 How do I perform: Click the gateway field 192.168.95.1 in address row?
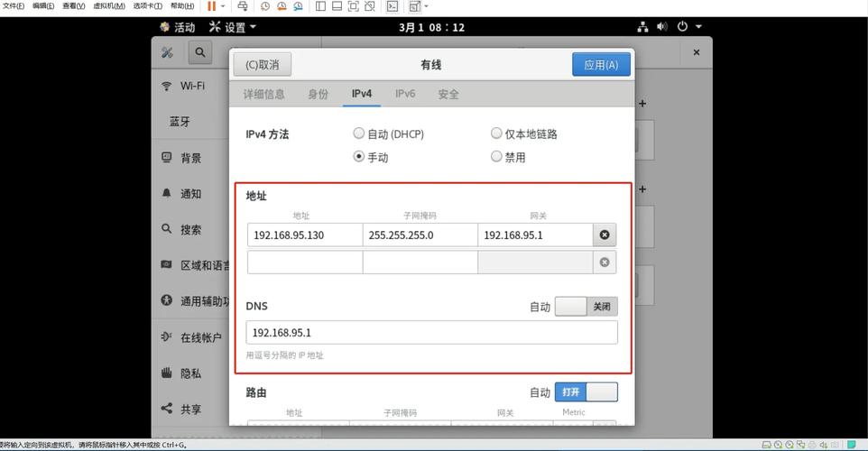535,235
